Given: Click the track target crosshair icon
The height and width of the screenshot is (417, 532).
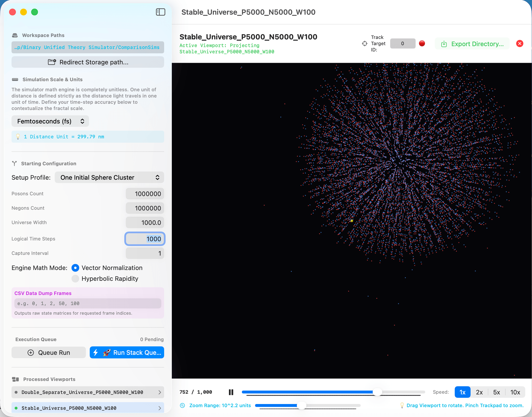Looking at the screenshot, I should pyautogui.click(x=365, y=43).
